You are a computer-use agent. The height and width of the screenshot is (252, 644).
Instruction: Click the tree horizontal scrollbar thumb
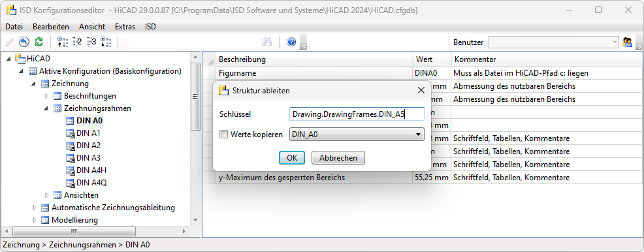click(x=74, y=231)
